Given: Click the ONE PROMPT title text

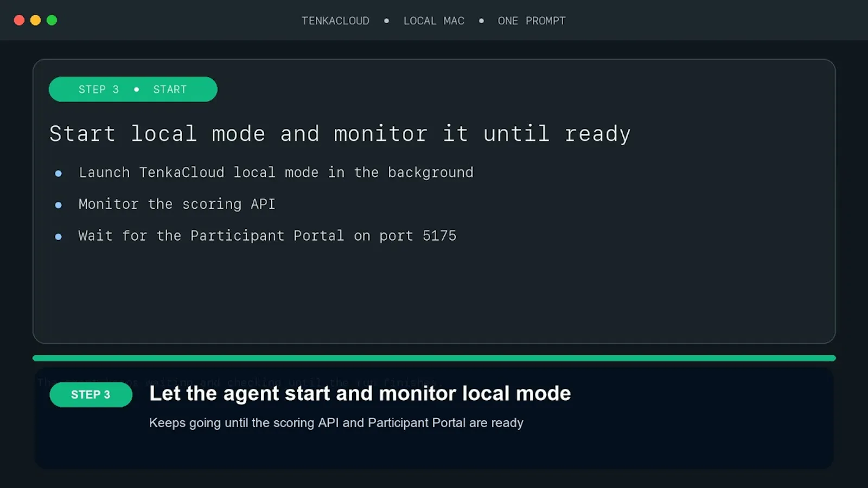Looking at the screenshot, I should pos(532,21).
